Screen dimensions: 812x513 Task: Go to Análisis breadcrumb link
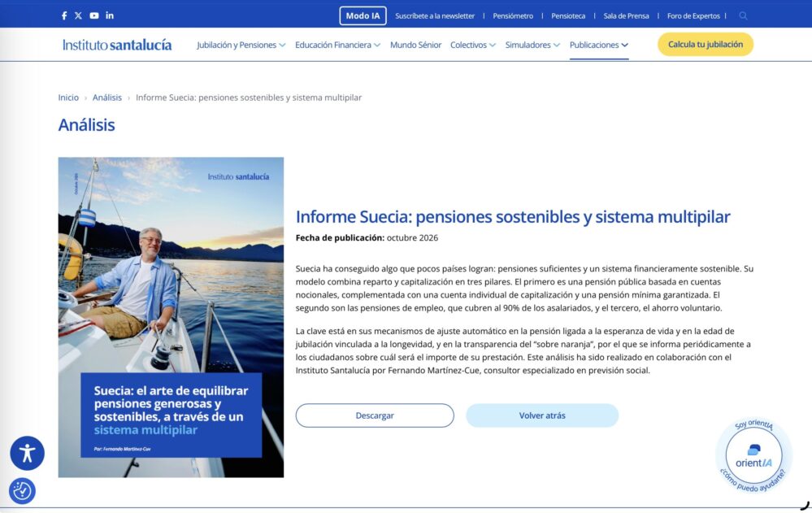tap(107, 98)
